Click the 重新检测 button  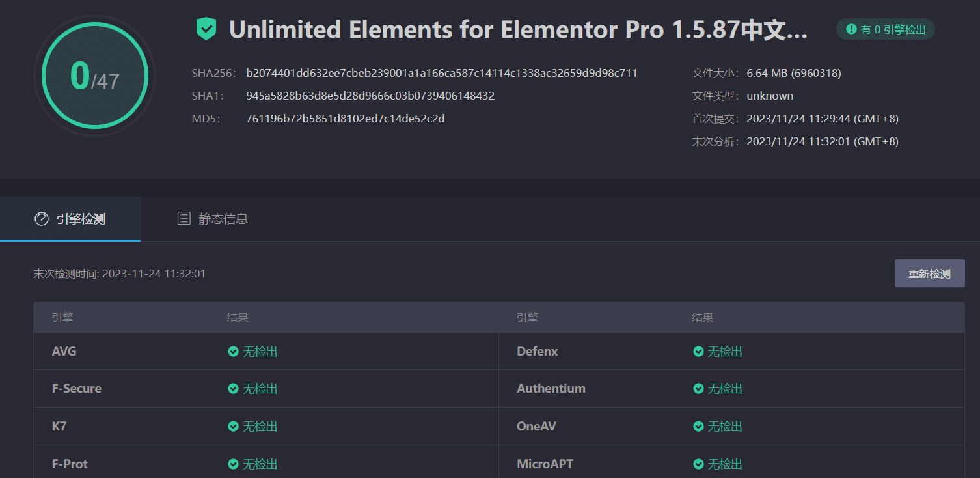(x=929, y=274)
